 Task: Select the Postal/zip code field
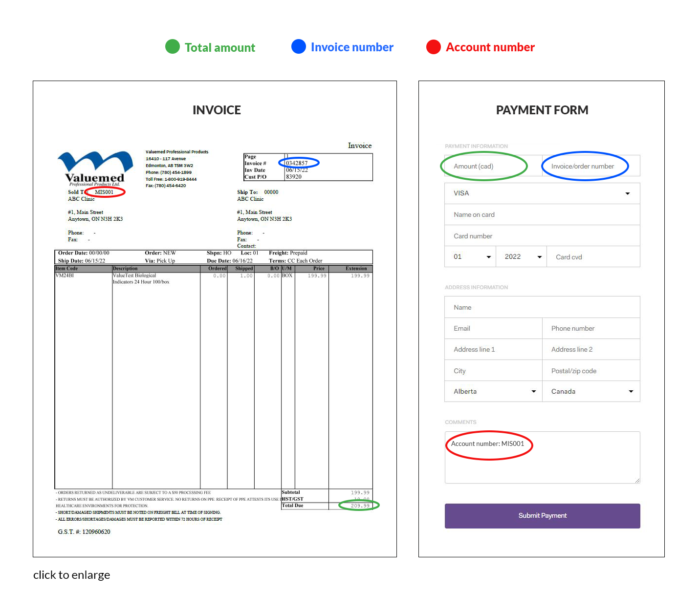pos(591,371)
